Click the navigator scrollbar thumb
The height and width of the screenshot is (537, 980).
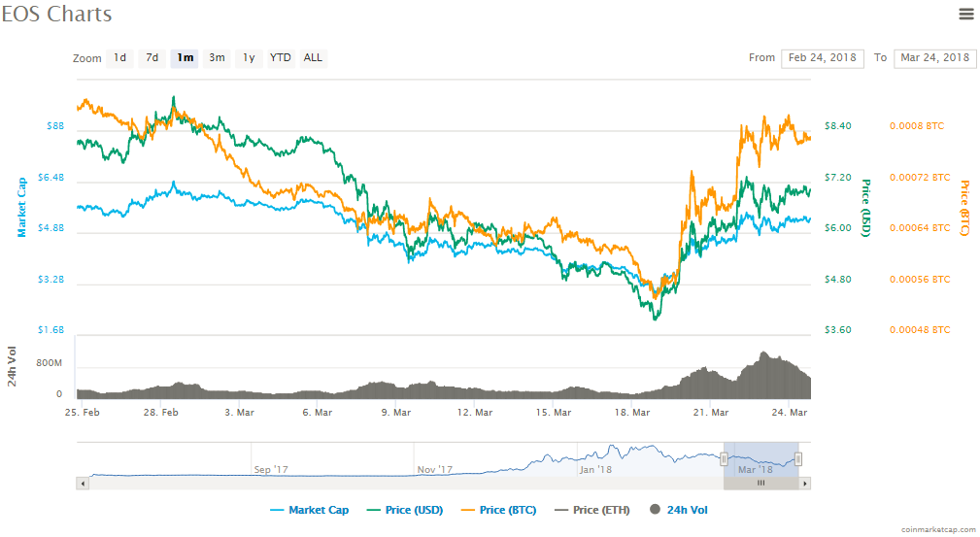[x=760, y=484]
